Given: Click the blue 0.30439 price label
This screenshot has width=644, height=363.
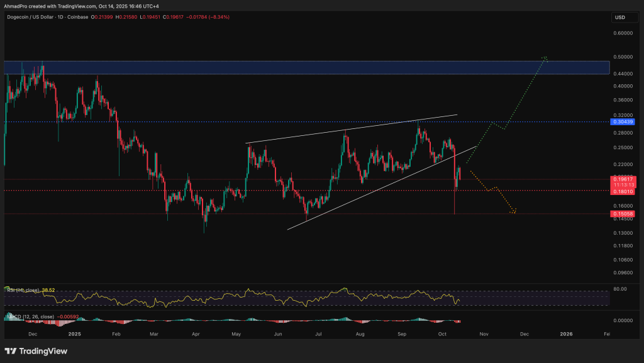Looking at the screenshot, I should [622, 122].
